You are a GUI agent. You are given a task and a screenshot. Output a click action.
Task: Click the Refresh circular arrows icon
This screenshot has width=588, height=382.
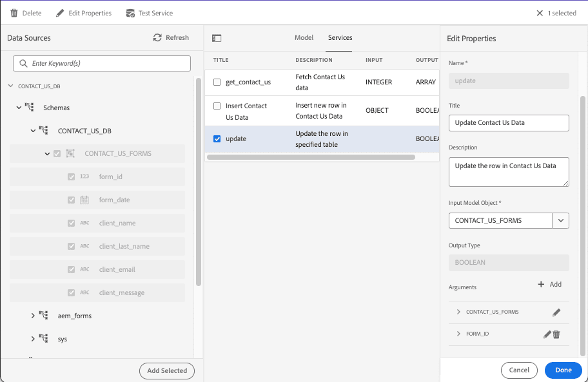coord(157,37)
